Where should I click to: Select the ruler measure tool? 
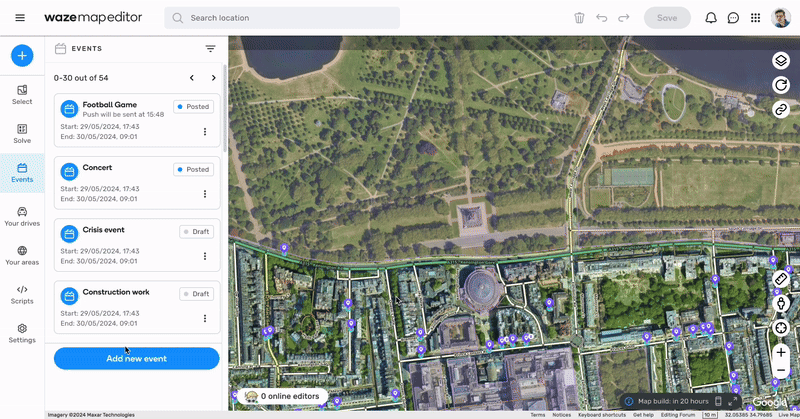781,279
